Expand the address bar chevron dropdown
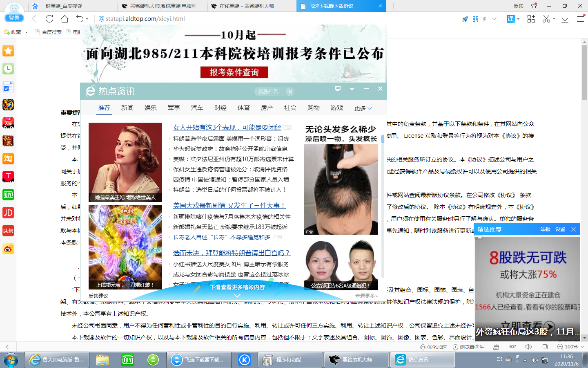The width and height of the screenshot is (588, 368). 494,19
